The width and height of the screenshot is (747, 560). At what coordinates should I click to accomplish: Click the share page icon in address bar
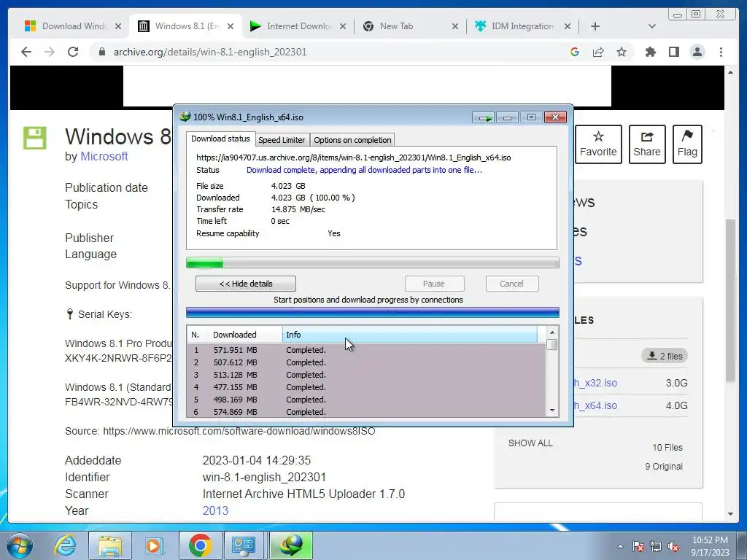(x=598, y=52)
